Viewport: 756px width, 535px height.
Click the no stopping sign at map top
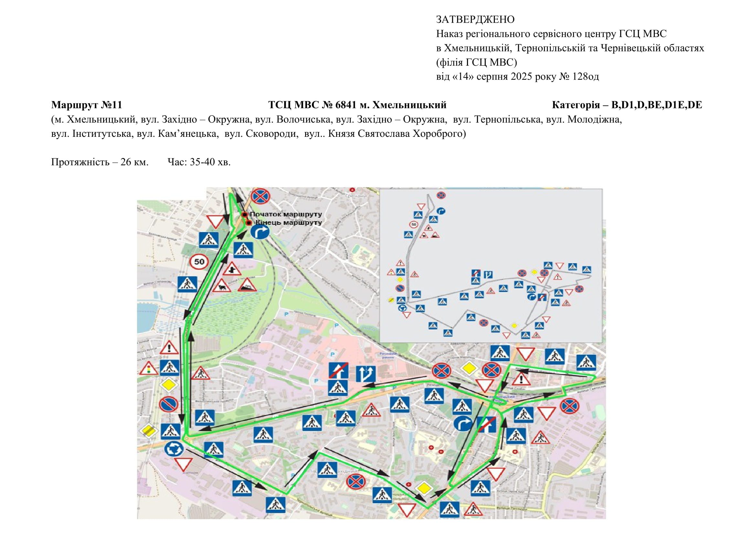point(260,196)
